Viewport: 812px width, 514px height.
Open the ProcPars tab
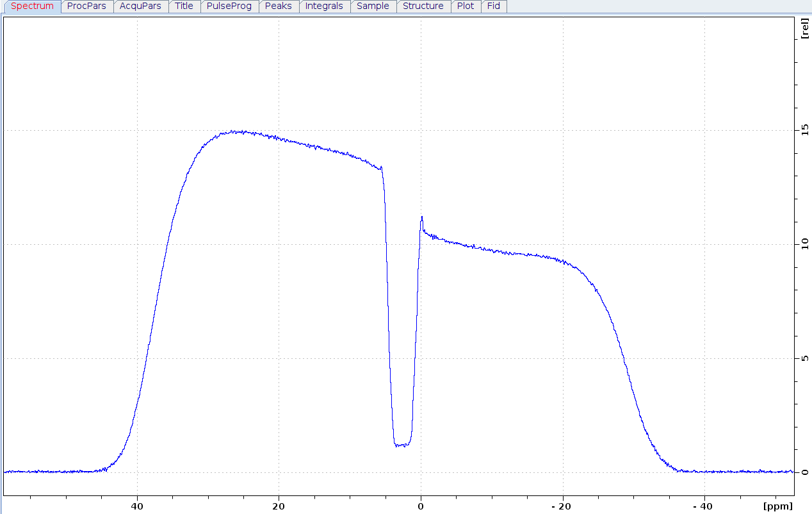(87, 6)
